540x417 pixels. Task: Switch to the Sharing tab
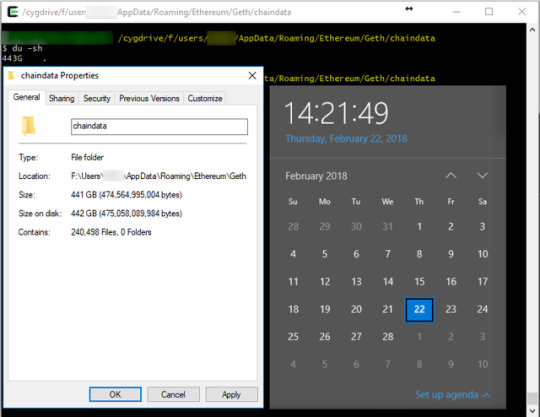[62, 98]
